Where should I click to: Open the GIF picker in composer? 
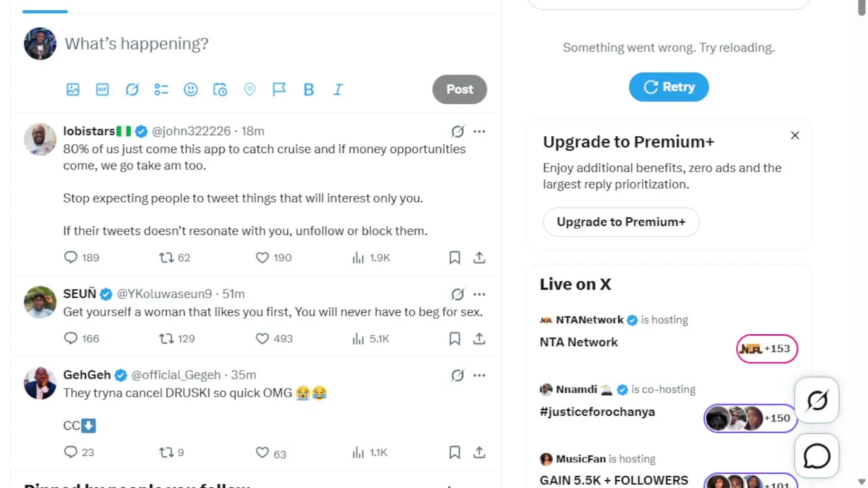(x=102, y=89)
